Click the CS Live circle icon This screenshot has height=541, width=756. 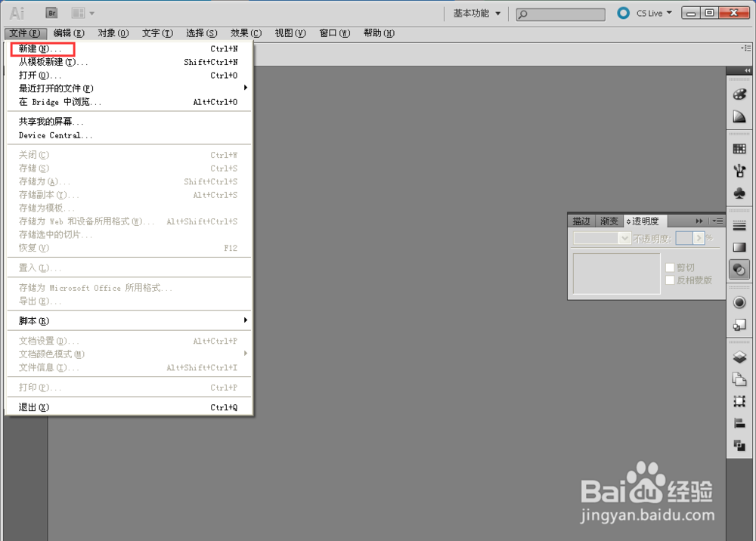click(623, 13)
